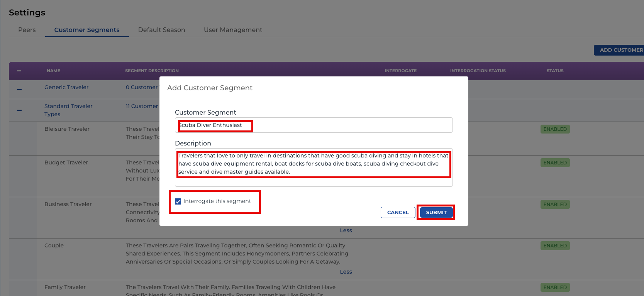Uncheck the Interrogate this segment checkbox
644x296 pixels.
[x=178, y=201]
